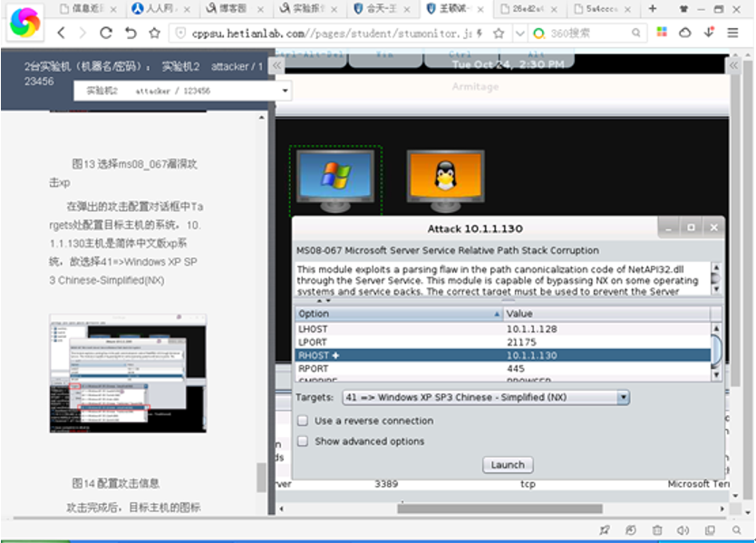Open a new browser tab with plus
The width and height of the screenshot is (756, 543).
pos(653,8)
